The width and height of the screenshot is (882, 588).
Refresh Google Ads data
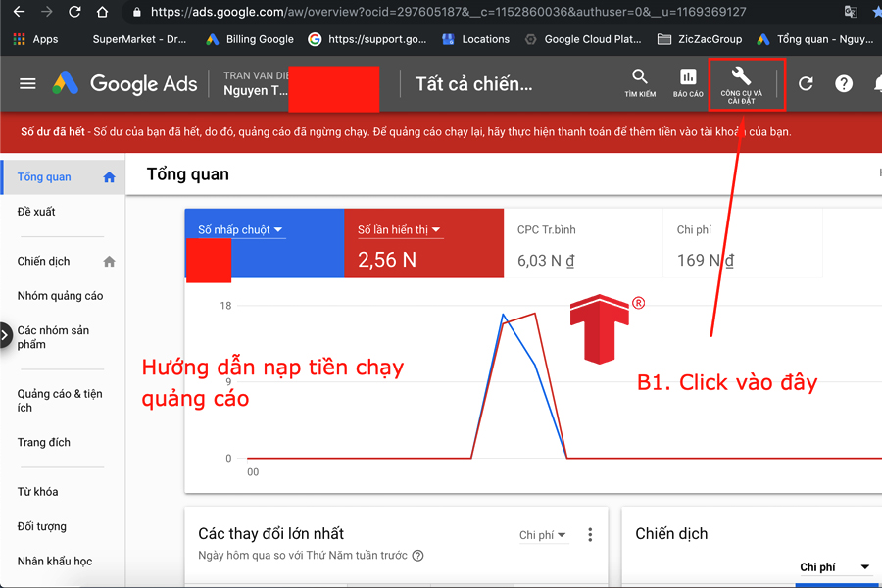(806, 84)
